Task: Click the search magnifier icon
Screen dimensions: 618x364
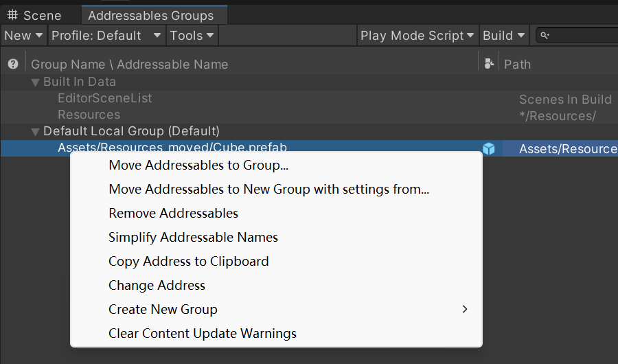Action: click(545, 36)
